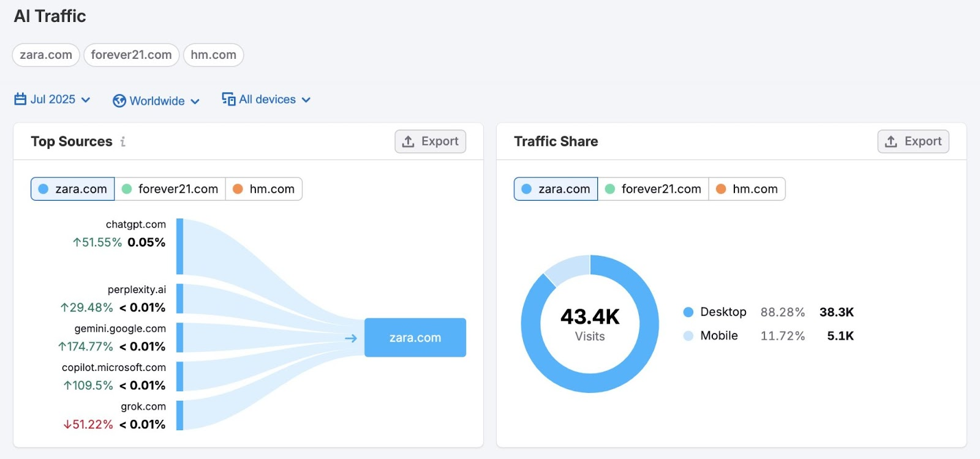The width and height of the screenshot is (980, 459).
Task: Select hm.com in Traffic Share toggle
Action: pyautogui.click(x=747, y=189)
